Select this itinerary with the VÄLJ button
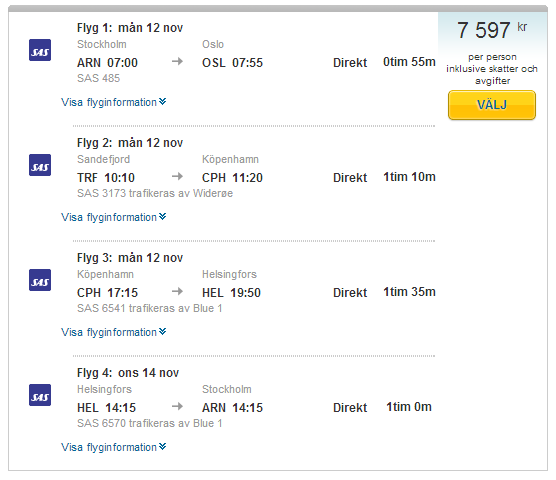 pos(492,105)
